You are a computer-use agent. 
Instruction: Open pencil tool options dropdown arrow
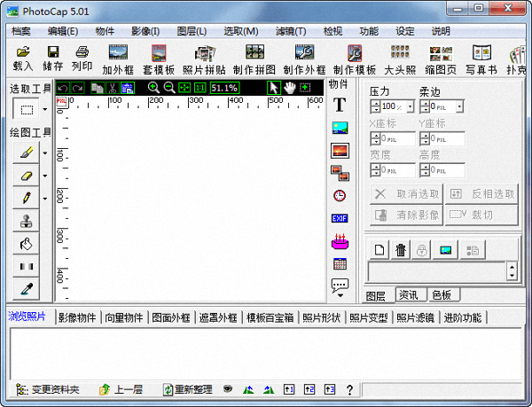tap(45, 199)
